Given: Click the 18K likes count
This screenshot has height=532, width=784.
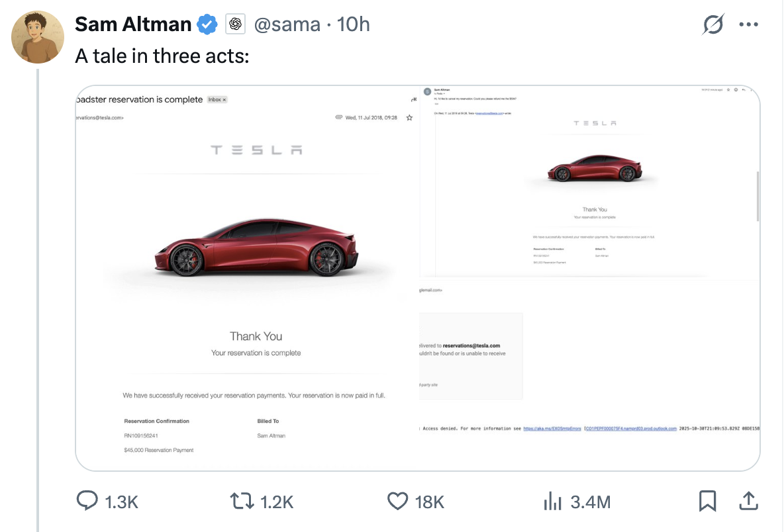Looking at the screenshot, I should click(x=429, y=502).
